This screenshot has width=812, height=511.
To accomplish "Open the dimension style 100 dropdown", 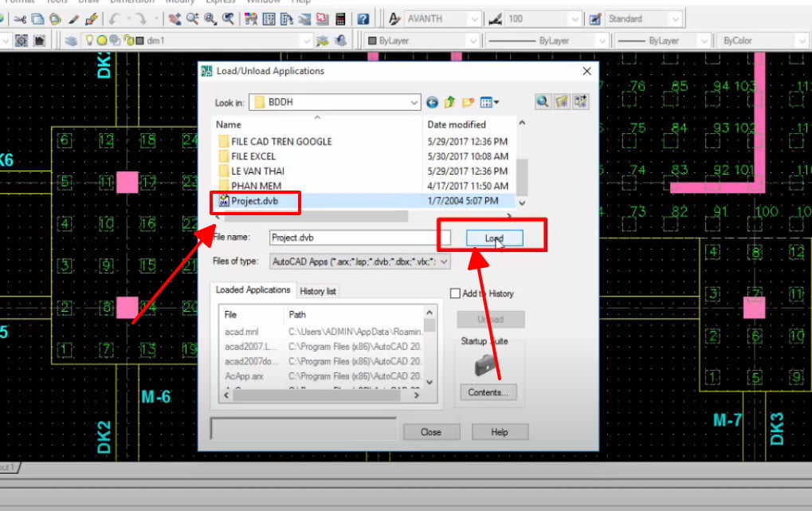I will pyautogui.click(x=575, y=19).
